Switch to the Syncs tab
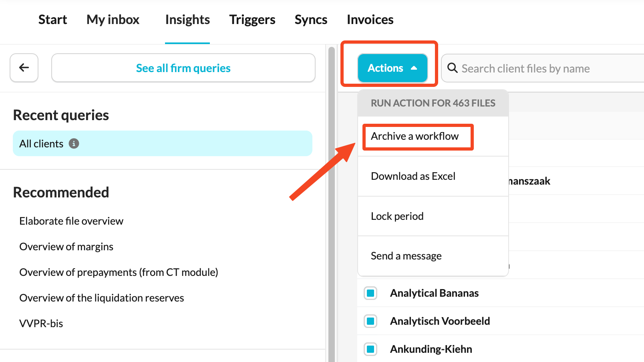 click(x=311, y=20)
